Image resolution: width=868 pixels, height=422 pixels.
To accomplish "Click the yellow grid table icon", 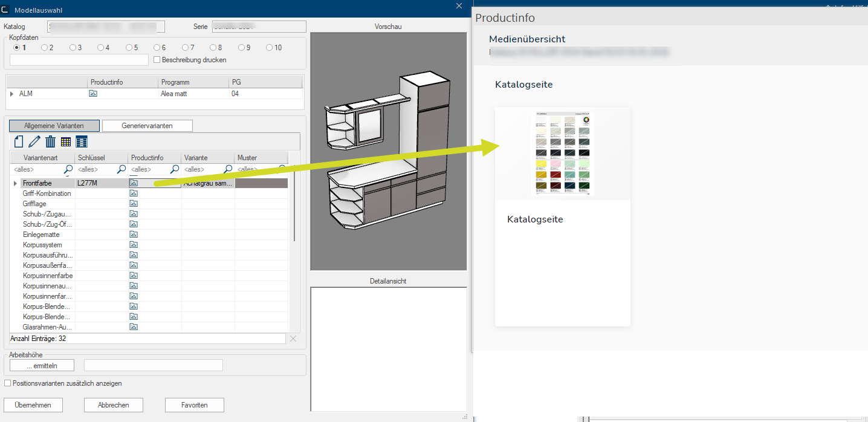I will click(x=66, y=141).
